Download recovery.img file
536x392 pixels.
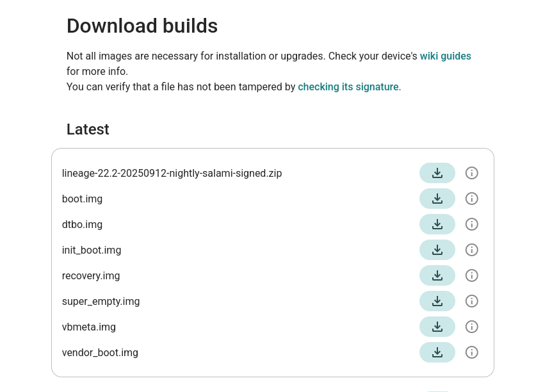[x=437, y=275]
